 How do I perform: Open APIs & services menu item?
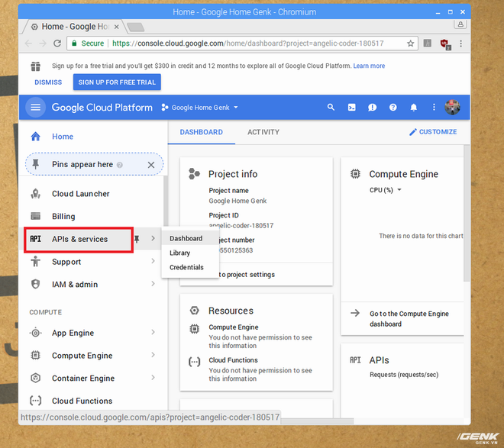(x=79, y=239)
